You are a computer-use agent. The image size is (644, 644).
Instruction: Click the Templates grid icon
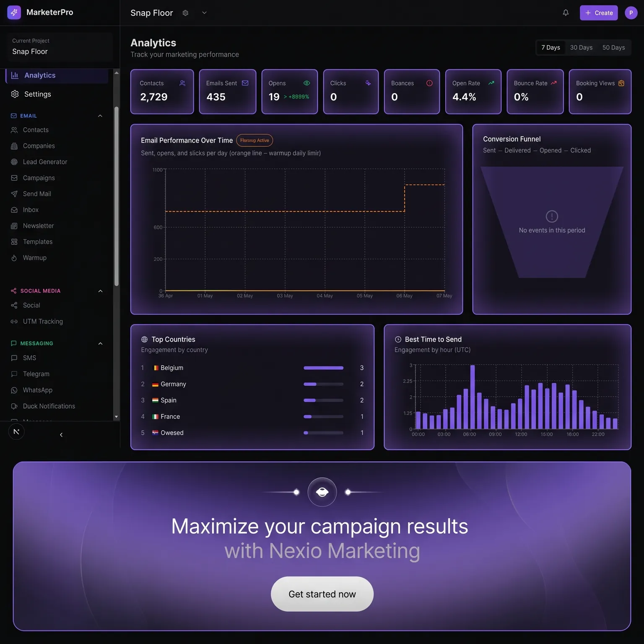14,242
